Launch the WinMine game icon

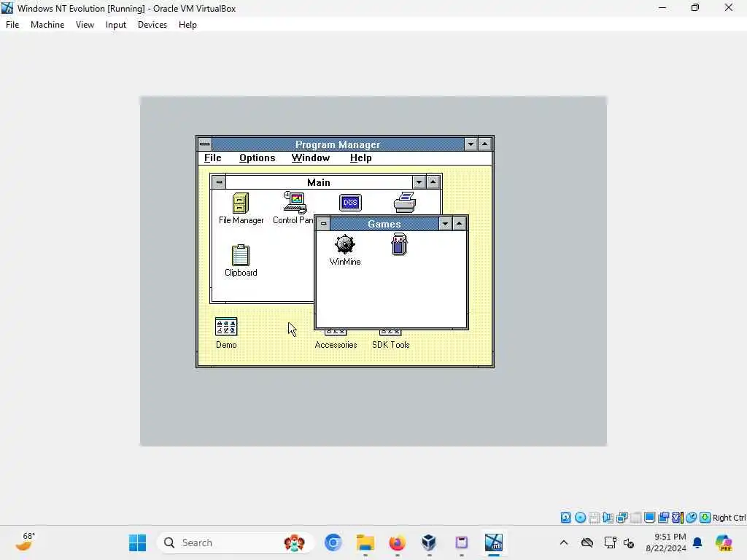[x=344, y=244]
